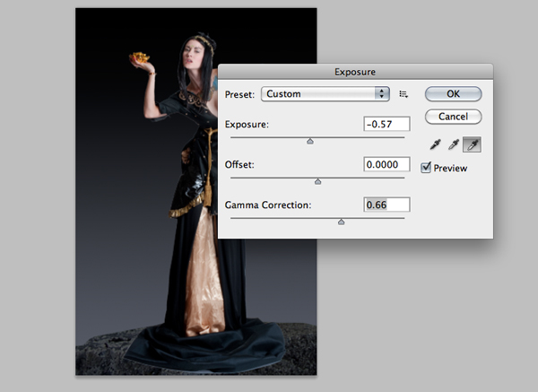Click the 'Offset:' label

click(239, 165)
